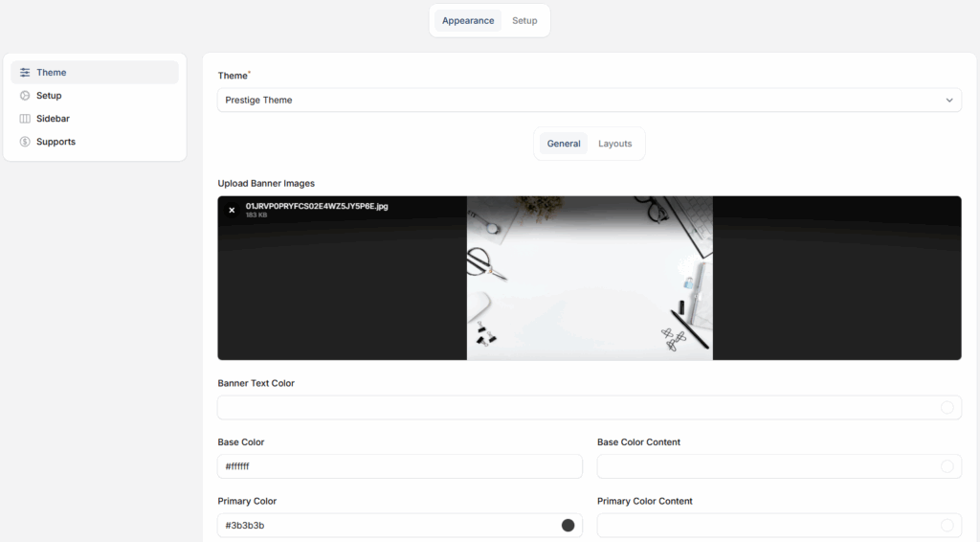Switch to the Appearance tab
Image resolution: width=980 pixels, height=542 pixels.
pos(468,21)
